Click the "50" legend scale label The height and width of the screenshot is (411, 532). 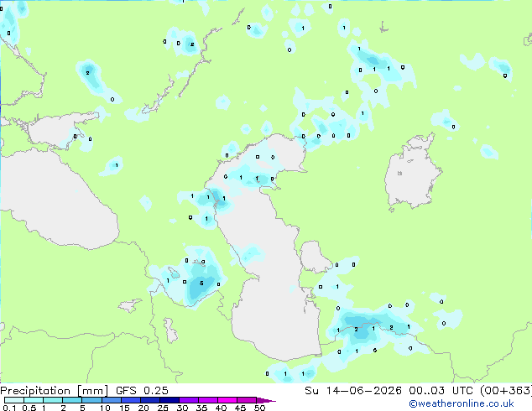(x=259, y=408)
